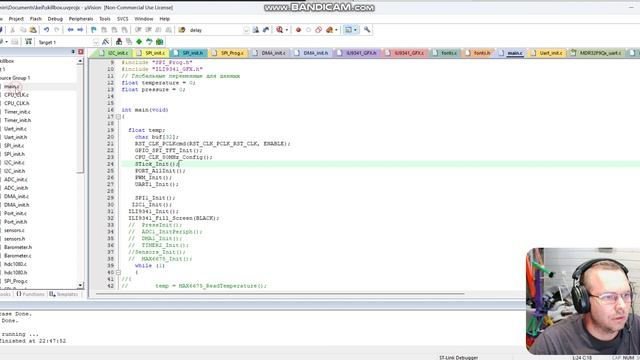Open the Flash menu
640x360 pixels.
click(x=36, y=19)
